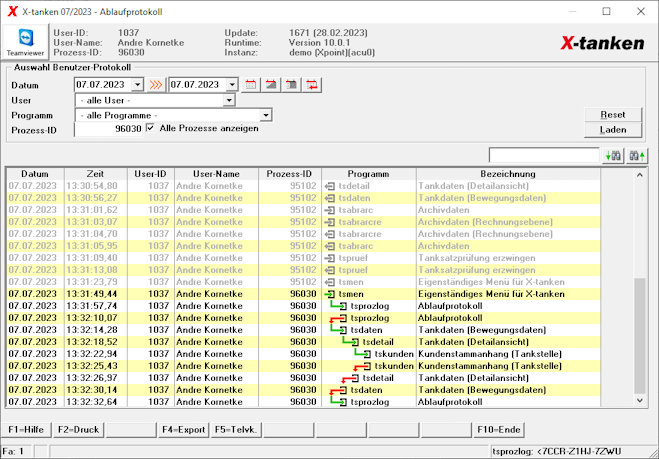Screen dimensions: 659x459
Task: Click the gray exit icon beside tsabrarcre at 13:31:03,07
Action: 330,222
